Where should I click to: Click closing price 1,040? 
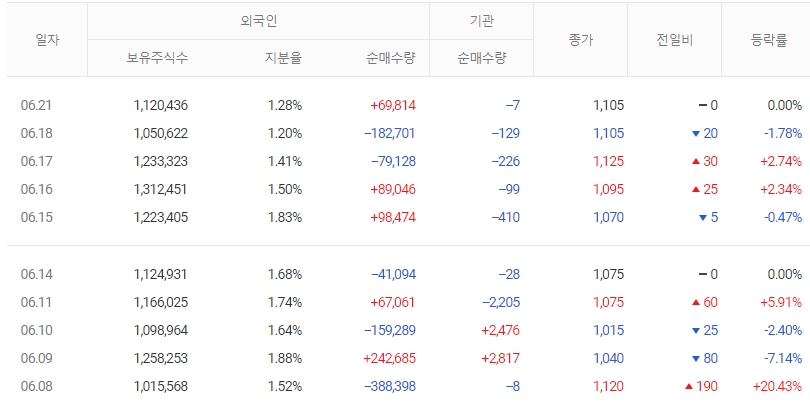tap(609, 358)
